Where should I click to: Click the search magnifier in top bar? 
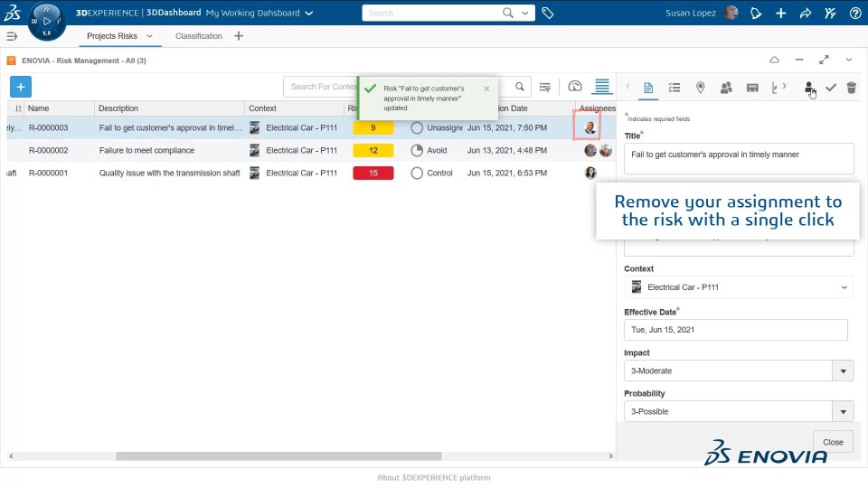507,13
